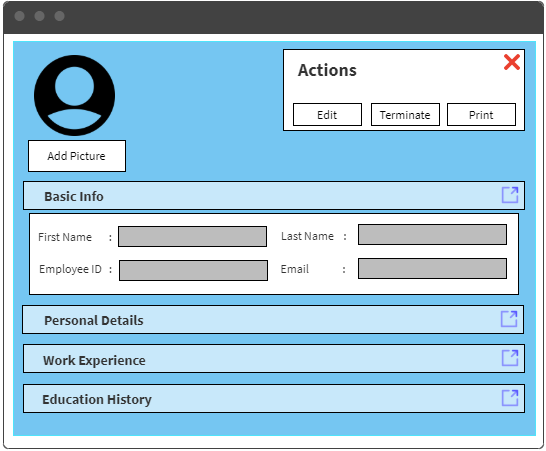
Task: Open the Work Experience pop-out icon
Action: click(510, 358)
